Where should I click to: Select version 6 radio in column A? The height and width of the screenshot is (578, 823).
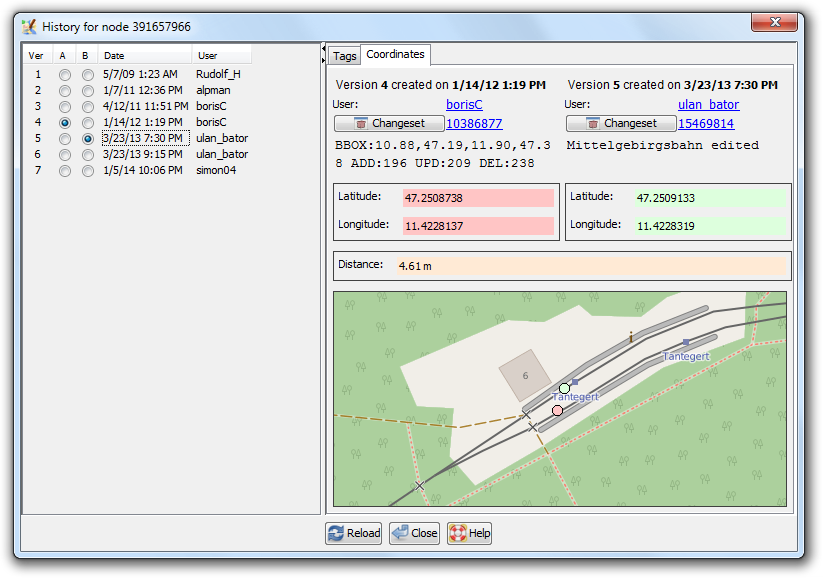[65, 155]
